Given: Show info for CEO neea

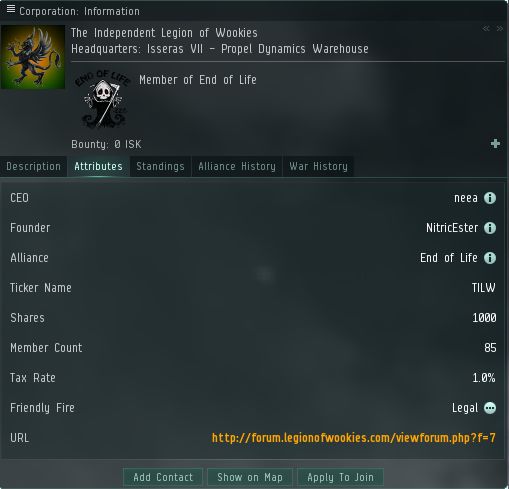Looking at the screenshot, I should pos(490,198).
